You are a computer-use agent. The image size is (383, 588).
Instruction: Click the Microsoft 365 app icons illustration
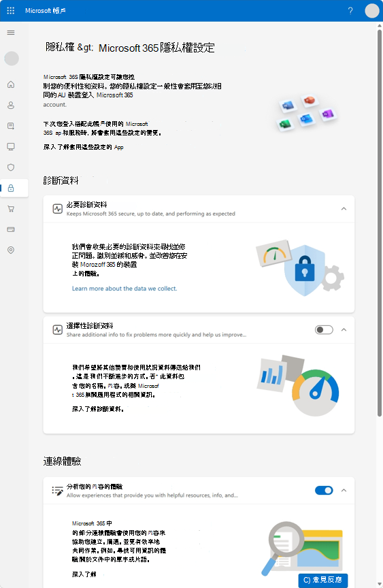307,114
